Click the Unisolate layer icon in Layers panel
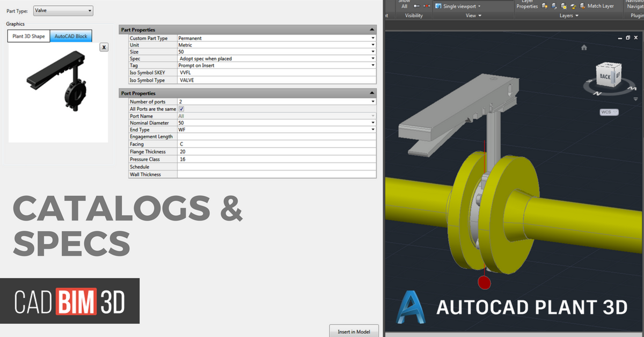This screenshot has height=337, width=644. [x=553, y=6]
